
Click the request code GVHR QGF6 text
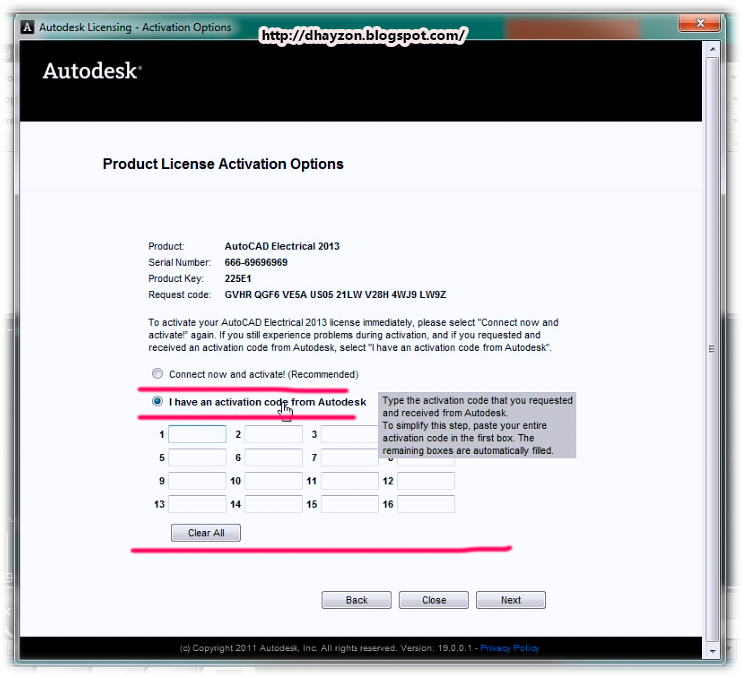tap(335, 295)
